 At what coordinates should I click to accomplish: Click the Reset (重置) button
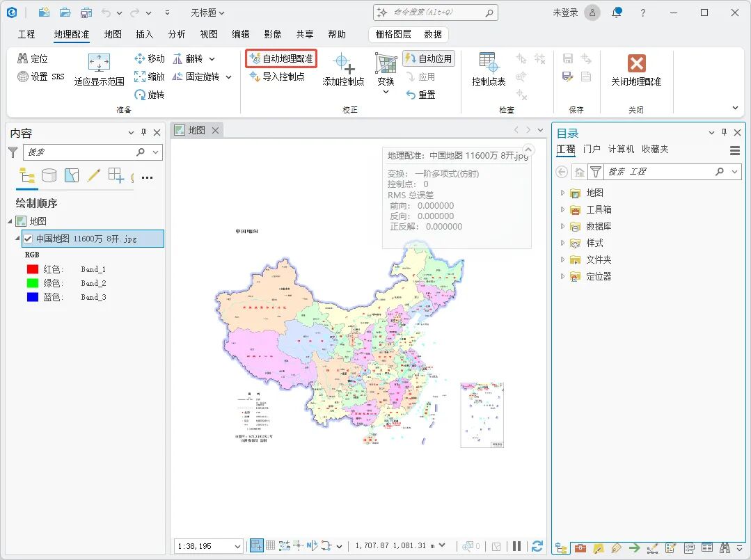[420, 95]
